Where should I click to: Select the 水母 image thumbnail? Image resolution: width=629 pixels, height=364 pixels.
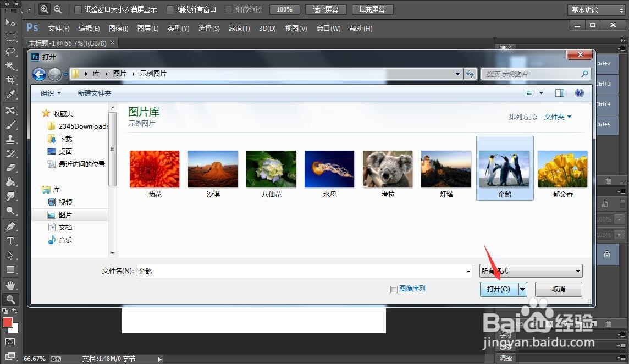pyautogui.click(x=329, y=169)
